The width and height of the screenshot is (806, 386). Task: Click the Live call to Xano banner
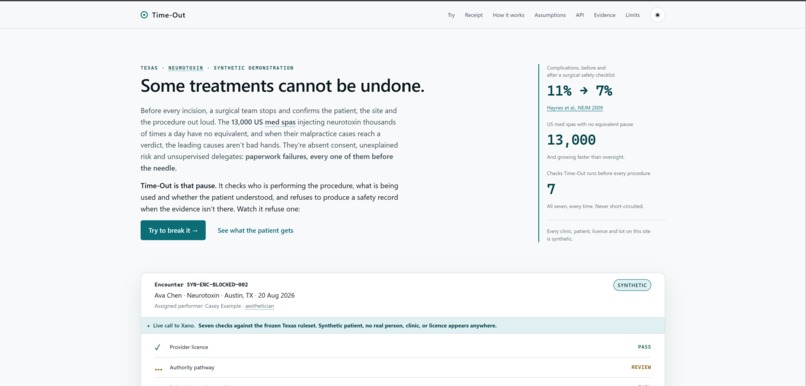pyautogui.click(x=402, y=326)
